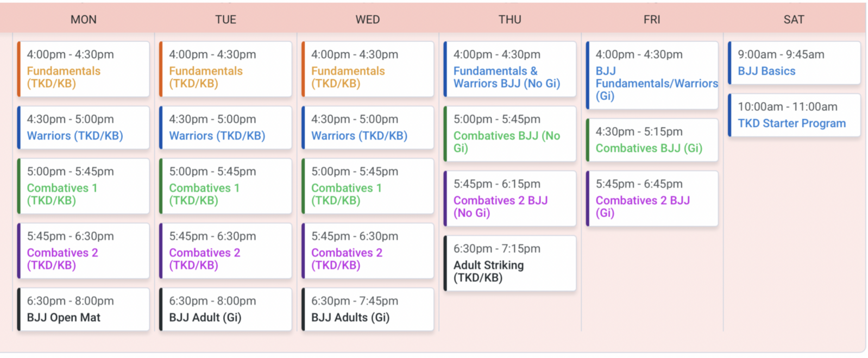Click Monday's Combatives 2 (TKD/KB) class
The width and height of the screenshot is (868, 358).
[x=84, y=251]
